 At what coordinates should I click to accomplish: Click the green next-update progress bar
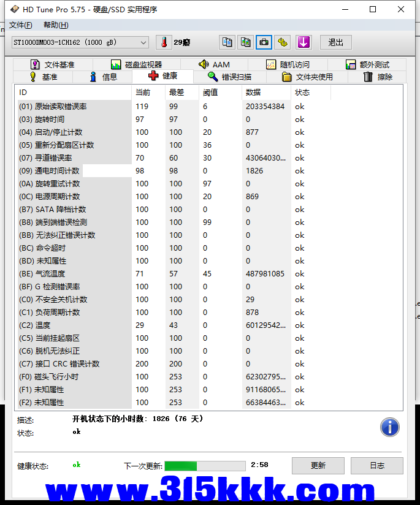click(205, 466)
